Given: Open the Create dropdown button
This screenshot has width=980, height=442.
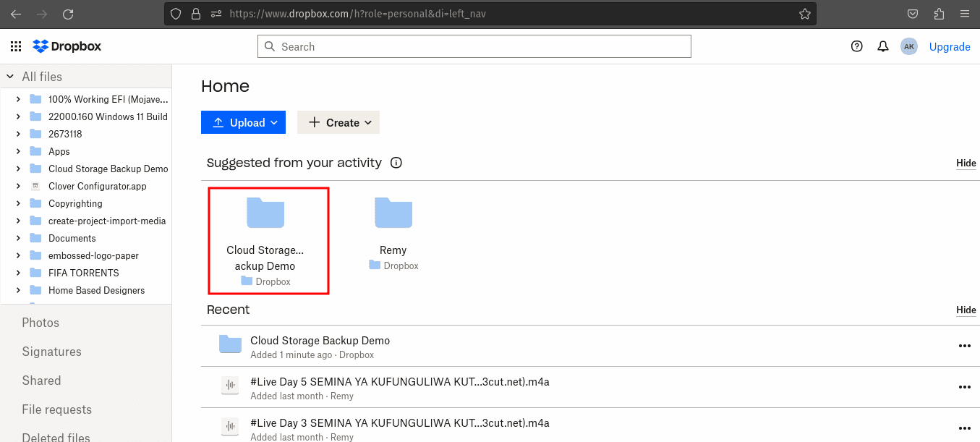Looking at the screenshot, I should point(338,122).
